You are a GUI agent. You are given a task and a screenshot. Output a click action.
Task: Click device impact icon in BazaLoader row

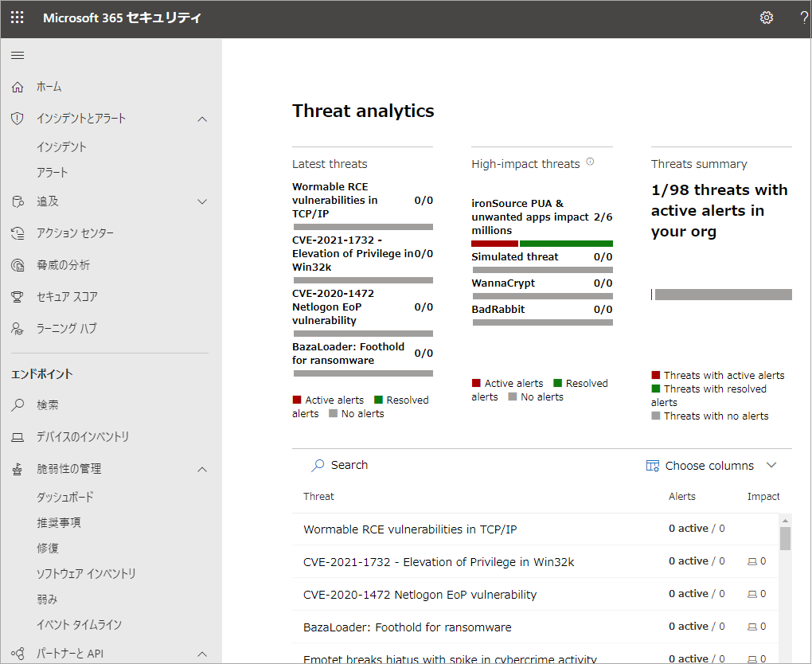coord(752,627)
